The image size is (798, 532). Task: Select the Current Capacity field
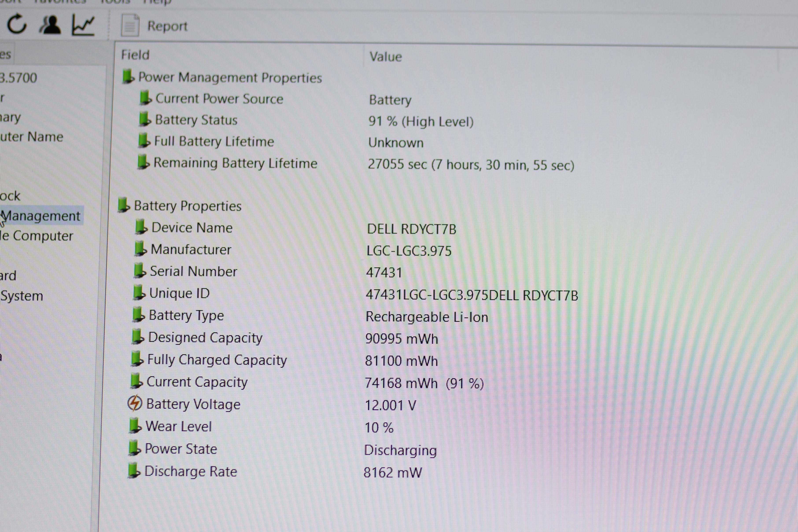pyautogui.click(x=197, y=382)
